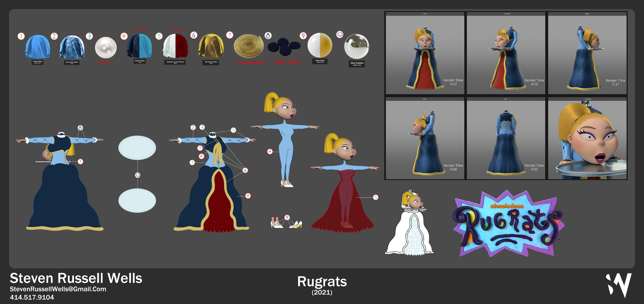Click the StevenRussellWells@Gmail.Com email address

point(58,289)
